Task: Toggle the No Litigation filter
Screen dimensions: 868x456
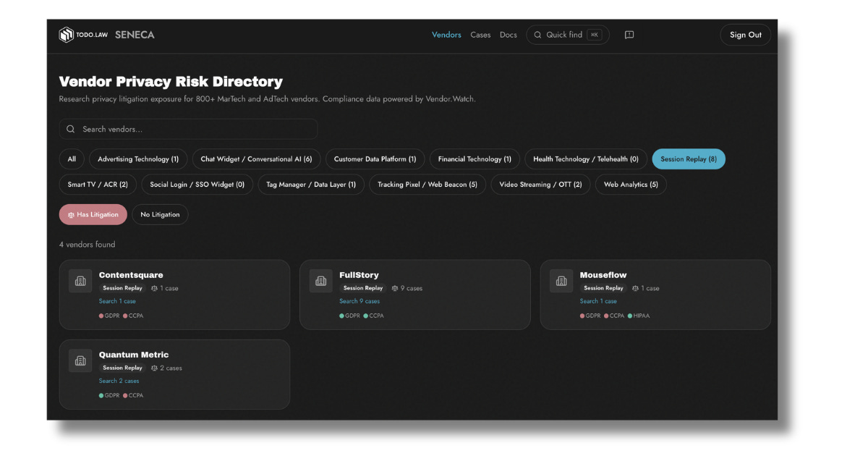Action: click(x=161, y=214)
